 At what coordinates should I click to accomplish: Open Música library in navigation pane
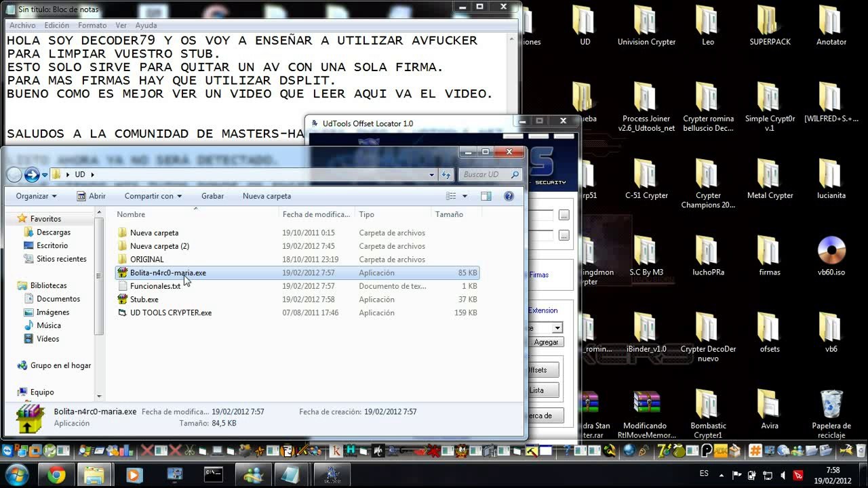[49, 325]
